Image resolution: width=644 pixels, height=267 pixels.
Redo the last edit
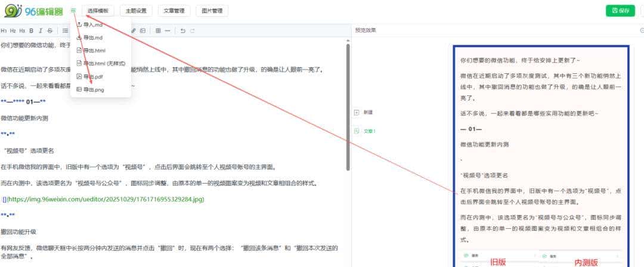(192, 31)
